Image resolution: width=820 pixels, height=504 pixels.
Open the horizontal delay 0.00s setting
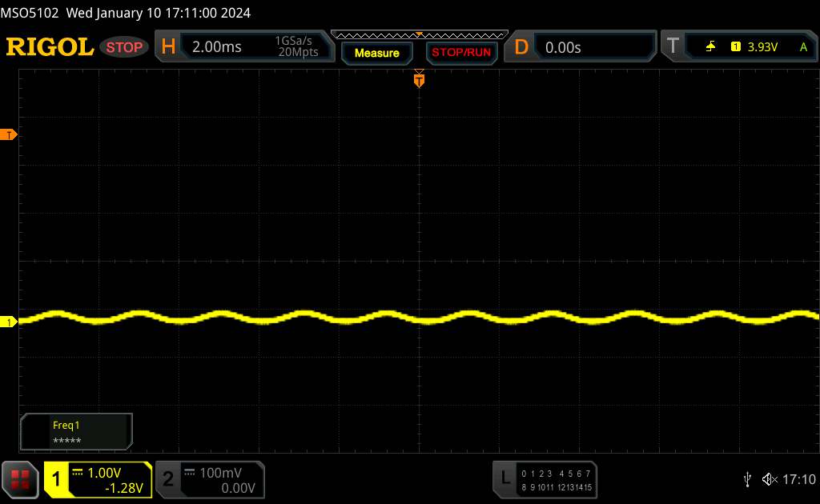click(563, 47)
